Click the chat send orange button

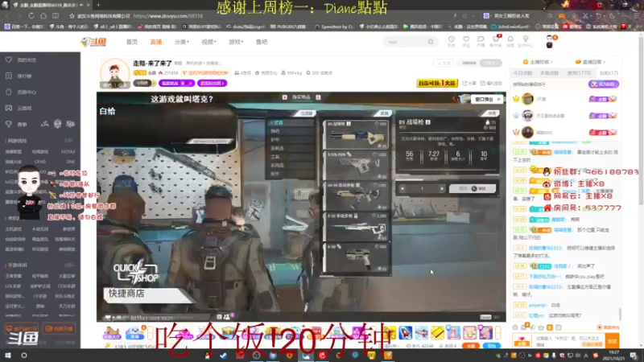coord(613,341)
